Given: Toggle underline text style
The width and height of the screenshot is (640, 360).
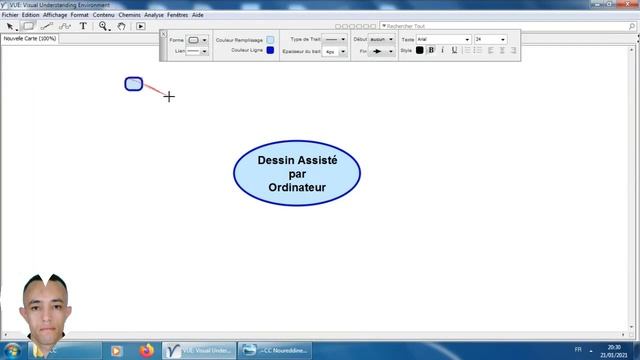Looking at the screenshot, I should 454,51.
